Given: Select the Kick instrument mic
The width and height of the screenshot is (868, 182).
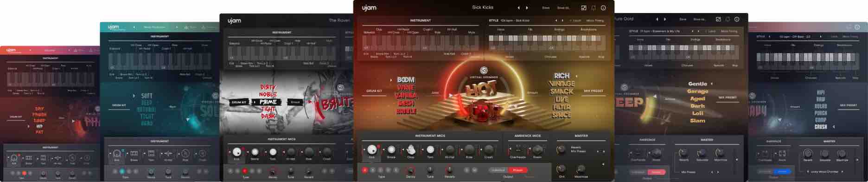Looking at the screenshot, I should click(x=371, y=149).
